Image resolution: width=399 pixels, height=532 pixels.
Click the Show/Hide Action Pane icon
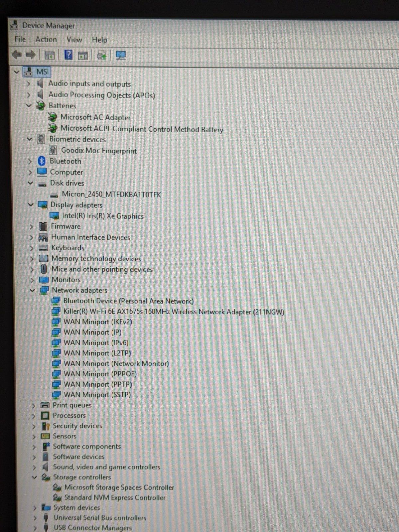click(x=83, y=56)
